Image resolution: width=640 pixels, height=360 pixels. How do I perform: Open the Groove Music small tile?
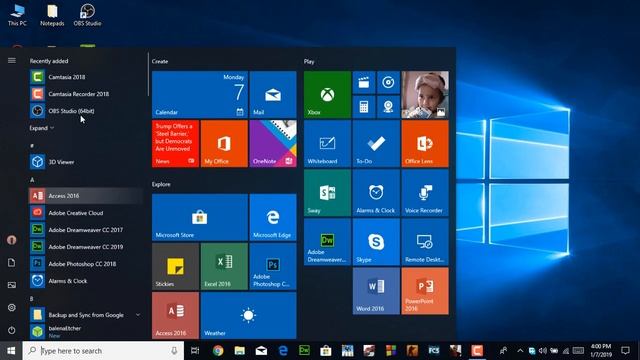point(388,82)
